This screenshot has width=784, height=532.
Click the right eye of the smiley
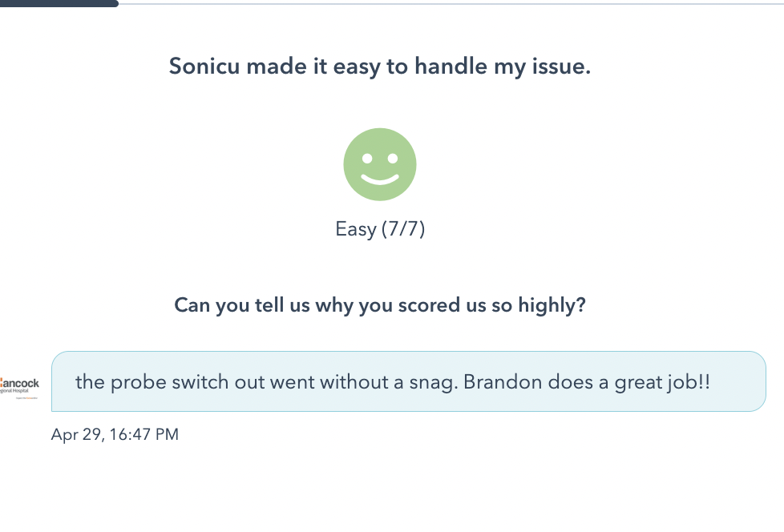(x=393, y=159)
